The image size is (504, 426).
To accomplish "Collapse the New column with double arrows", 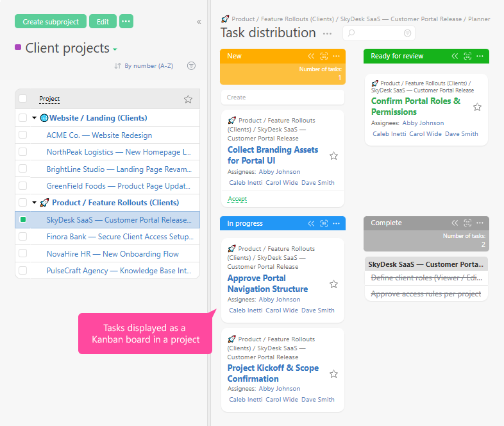I will (311, 56).
